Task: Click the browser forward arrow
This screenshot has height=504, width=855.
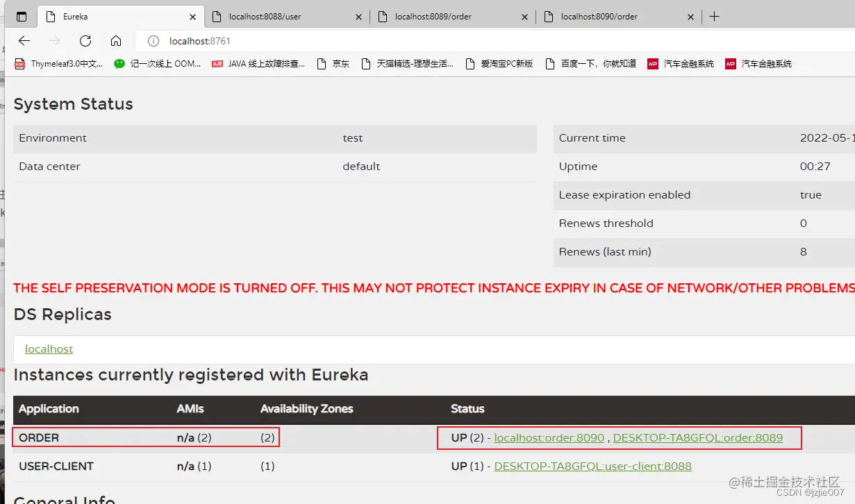Action: [55, 41]
